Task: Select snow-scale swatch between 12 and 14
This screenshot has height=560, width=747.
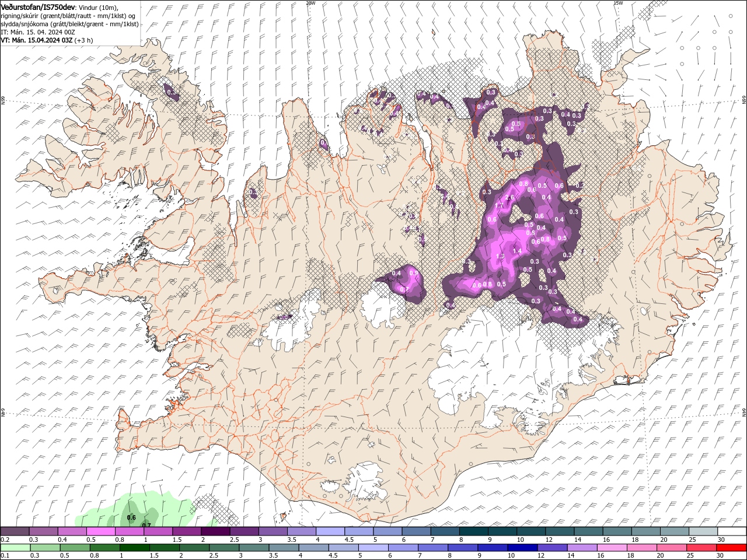Action: [x=559, y=531]
